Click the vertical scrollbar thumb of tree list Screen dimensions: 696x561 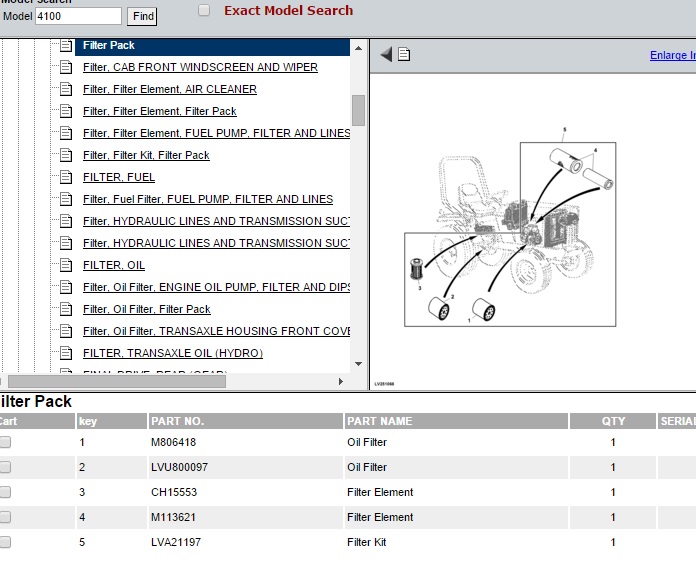[x=359, y=111]
